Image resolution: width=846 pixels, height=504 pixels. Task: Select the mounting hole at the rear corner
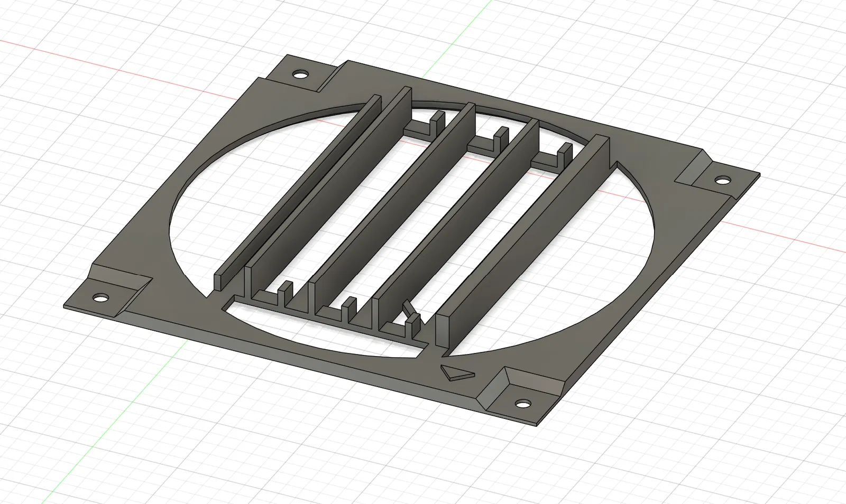coord(301,74)
